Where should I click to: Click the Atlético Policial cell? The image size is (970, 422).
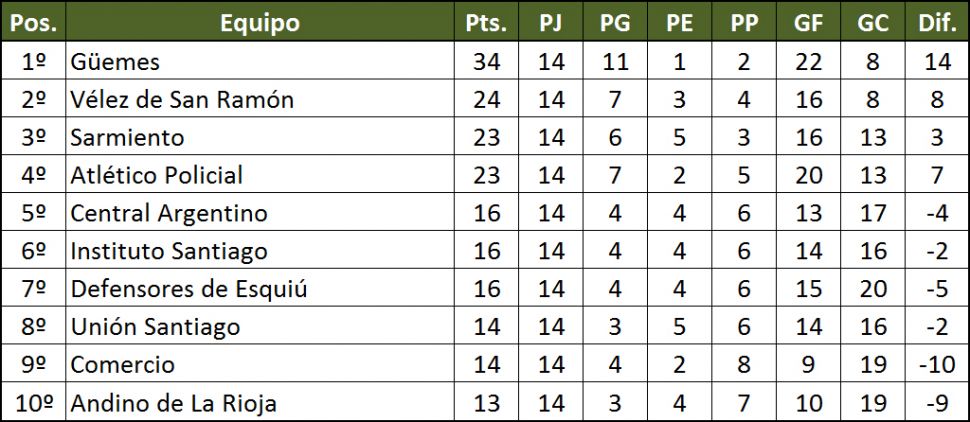[156, 176]
